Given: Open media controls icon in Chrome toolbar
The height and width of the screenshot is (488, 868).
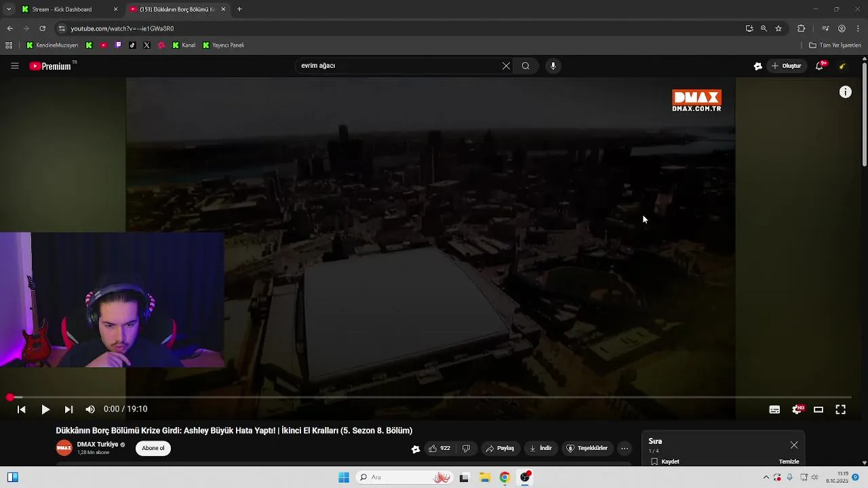Looking at the screenshot, I should 825,28.
